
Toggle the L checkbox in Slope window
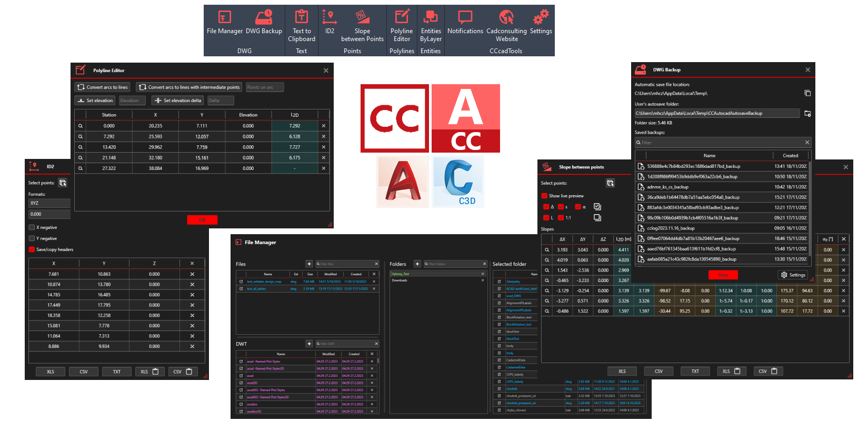[x=546, y=217]
